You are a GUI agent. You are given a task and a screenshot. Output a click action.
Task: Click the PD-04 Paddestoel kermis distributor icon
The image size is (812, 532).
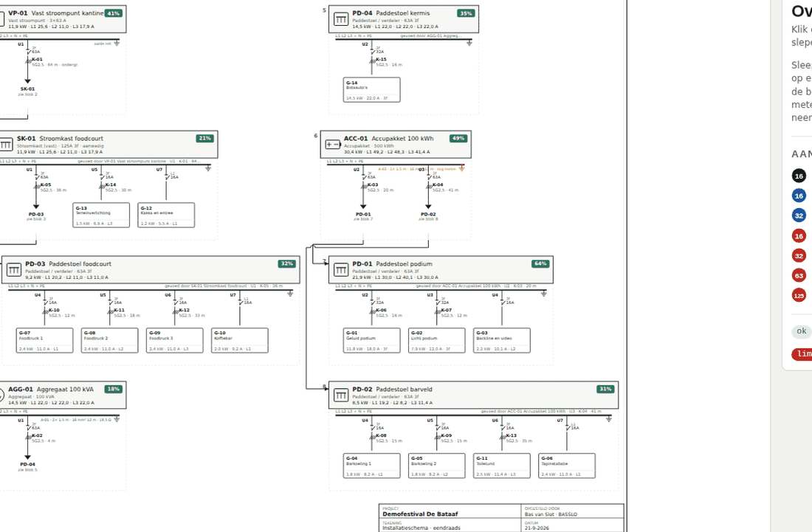coord(341,19)
